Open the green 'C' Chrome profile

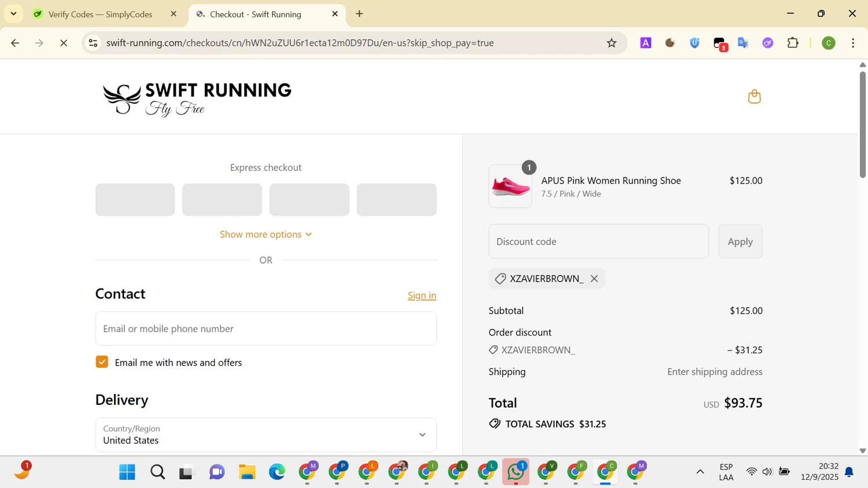[829, 43]
